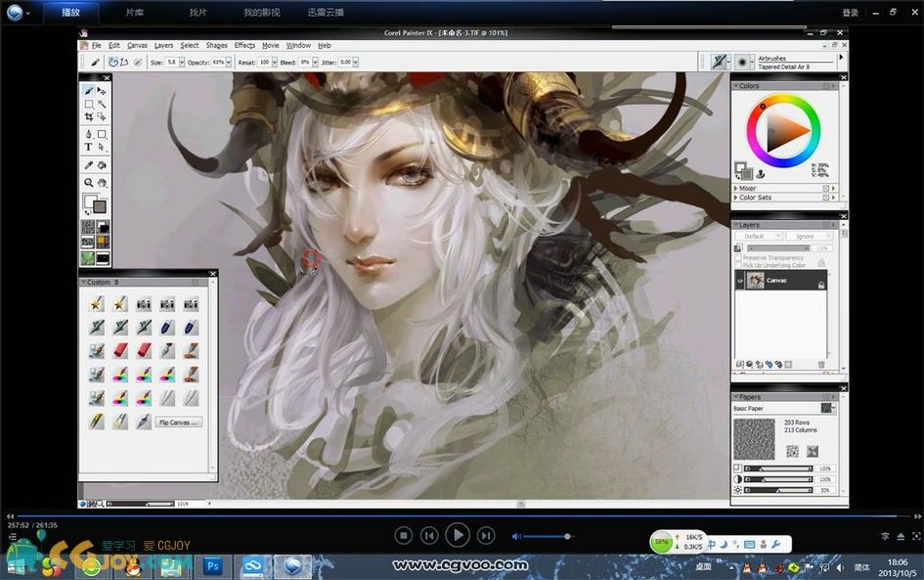Select the Magic Wand tool

(102, 104)
